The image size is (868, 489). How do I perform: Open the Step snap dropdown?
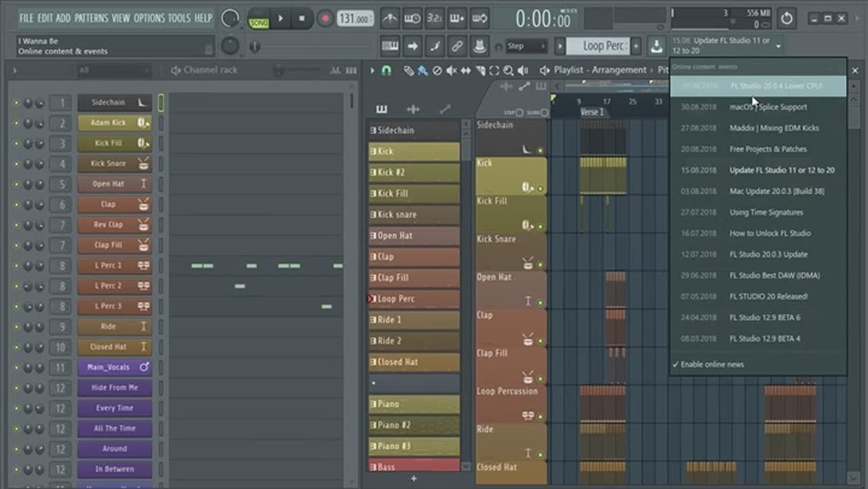(527, 46)
